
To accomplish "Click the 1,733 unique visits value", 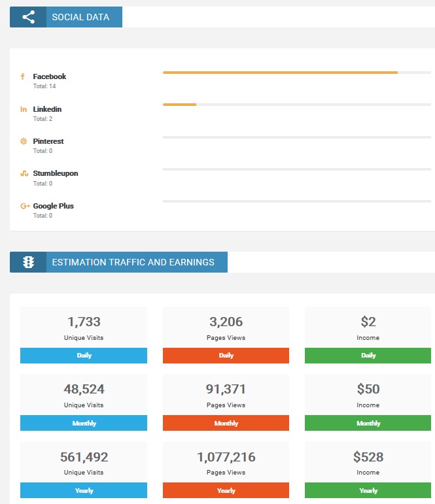I will click(x=84, y=322).
